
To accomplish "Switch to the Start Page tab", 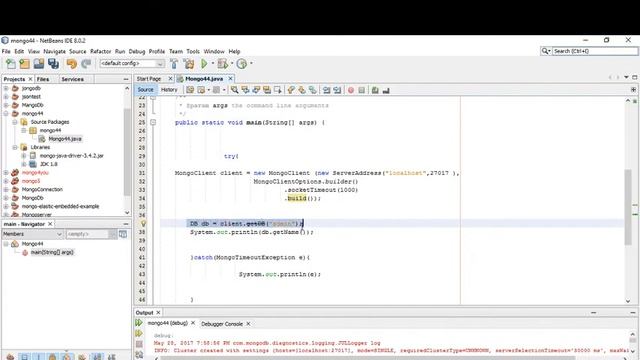I will pyautogui.click(x=149, y=79).
